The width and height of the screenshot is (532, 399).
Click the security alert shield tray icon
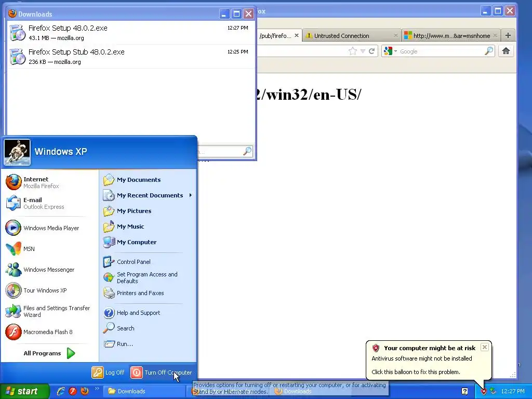(484, 392)
